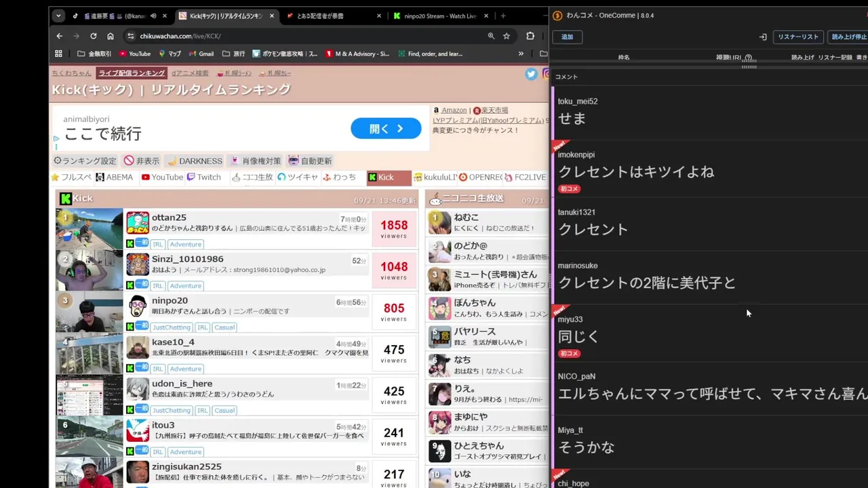Click 読み上げ停止 in OneComme
868x488 pixels.
coord(848,37)
